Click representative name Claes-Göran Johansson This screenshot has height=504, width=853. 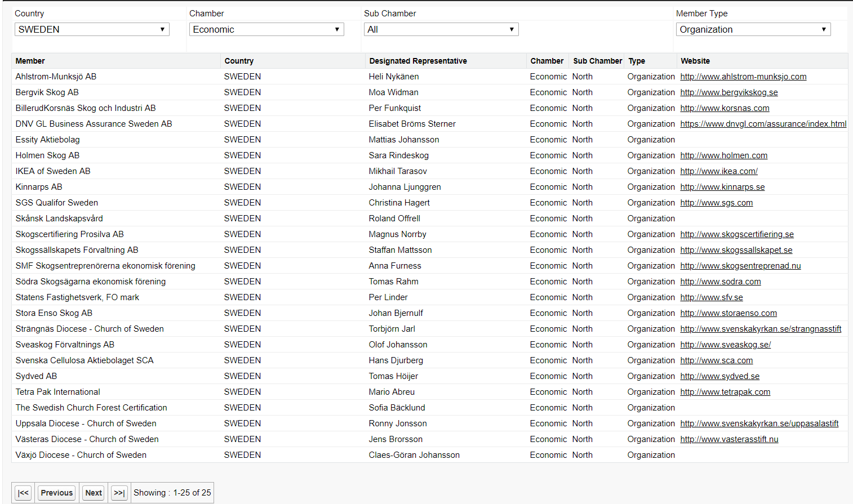coord(414,455)
